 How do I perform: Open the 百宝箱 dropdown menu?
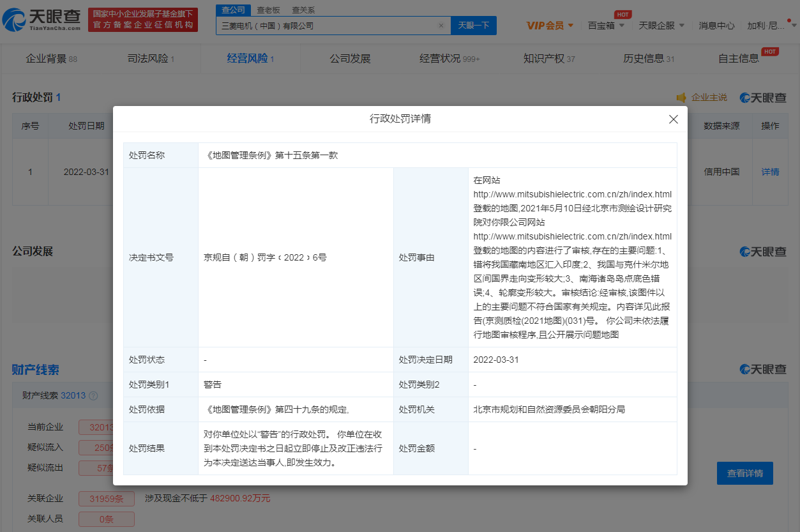606,26
